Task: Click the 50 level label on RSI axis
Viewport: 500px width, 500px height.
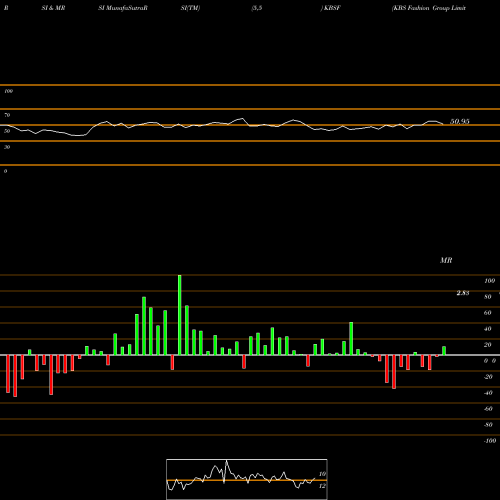Action: point(7,131)
